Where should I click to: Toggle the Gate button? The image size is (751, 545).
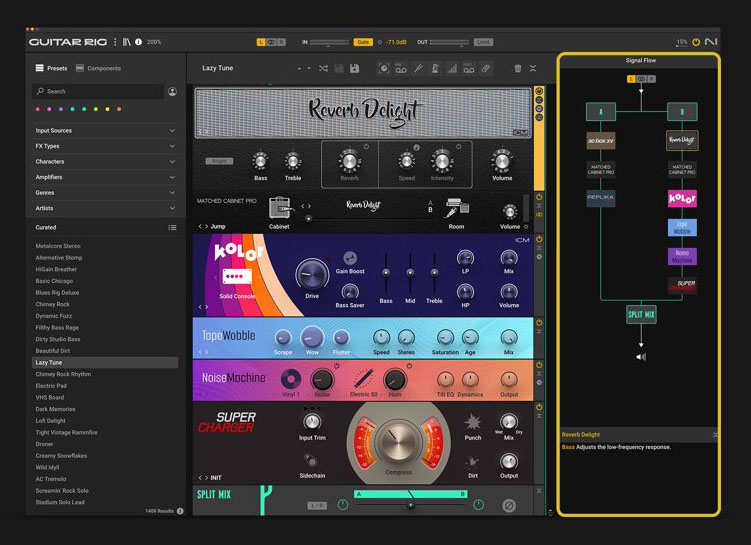click(x=363, y=42)
